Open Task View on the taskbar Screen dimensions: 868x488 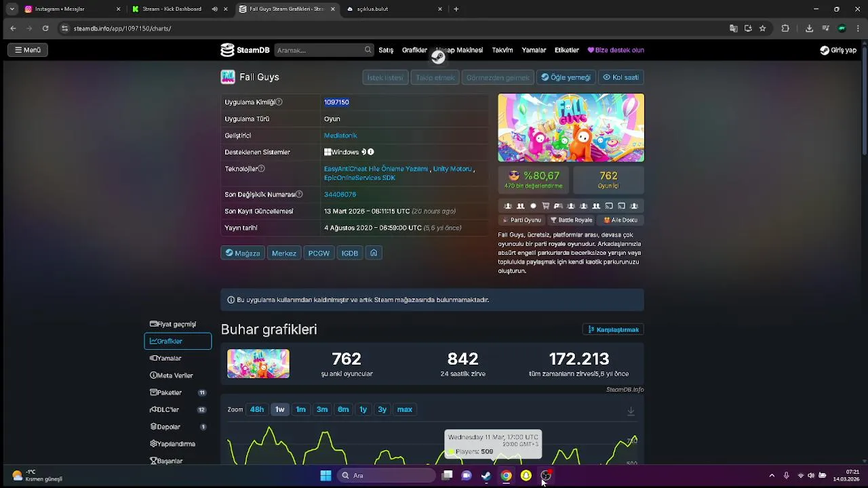pyautogui.click(x=447, y=475)
